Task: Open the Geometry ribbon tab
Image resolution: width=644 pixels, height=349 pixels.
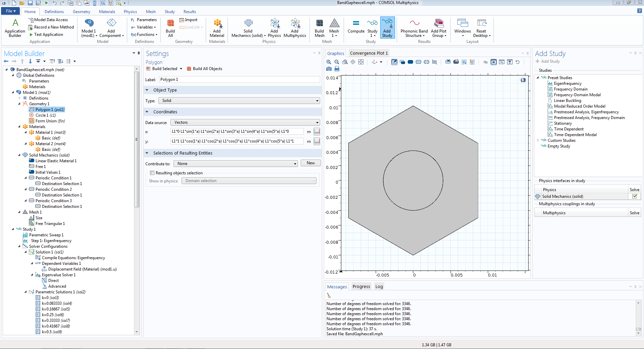Action: point(82,12)
